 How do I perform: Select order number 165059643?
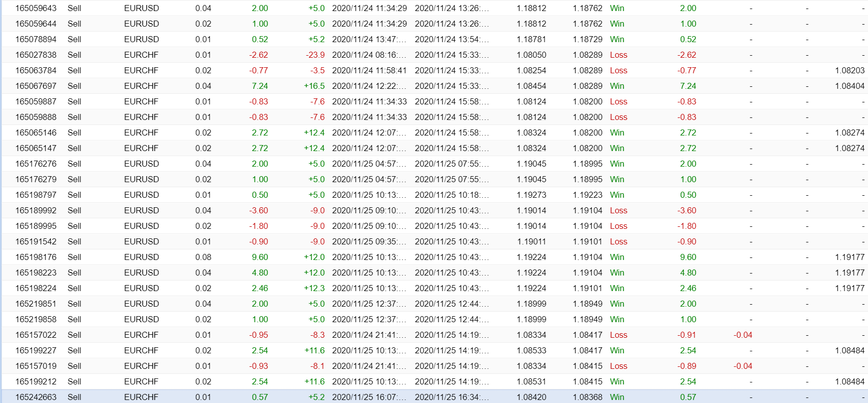pos(36,8)
